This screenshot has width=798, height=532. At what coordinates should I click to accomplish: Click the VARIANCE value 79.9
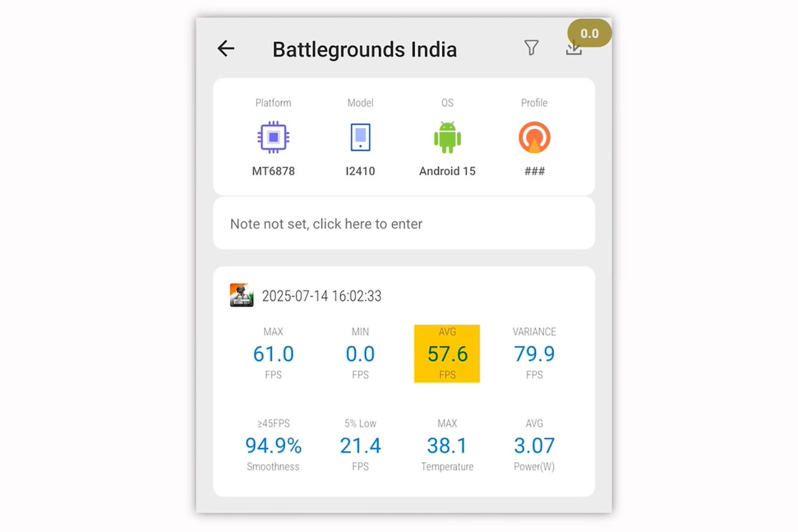[534, 354]
